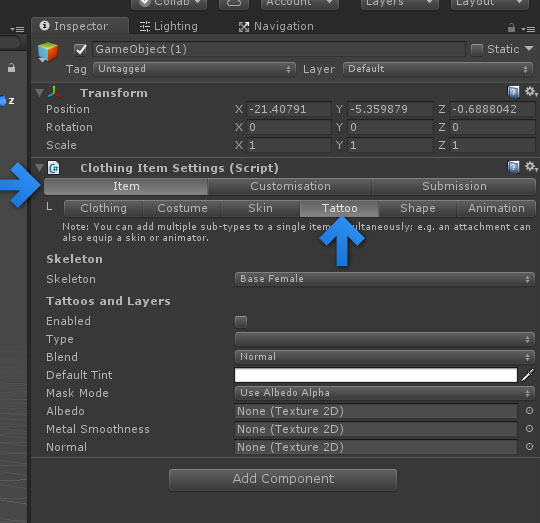
Task: Toggle the GameObject active checkbox
Action: tap(81, 50)
